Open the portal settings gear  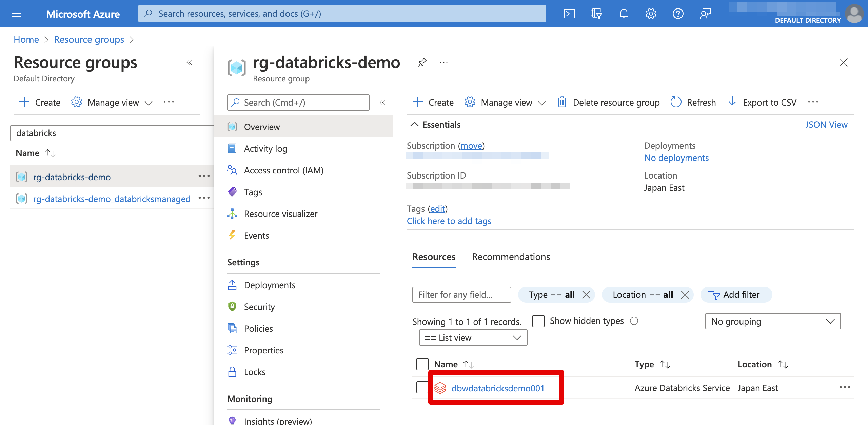[651, 14]
